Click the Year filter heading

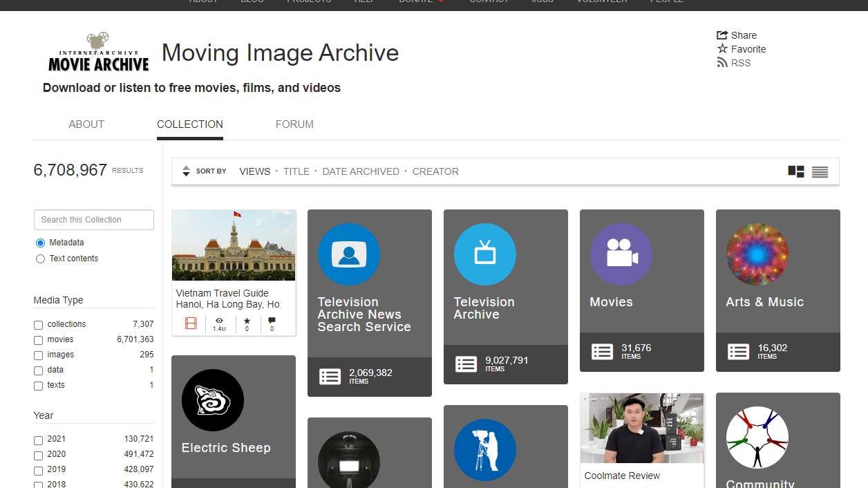[x=44, y=415]
